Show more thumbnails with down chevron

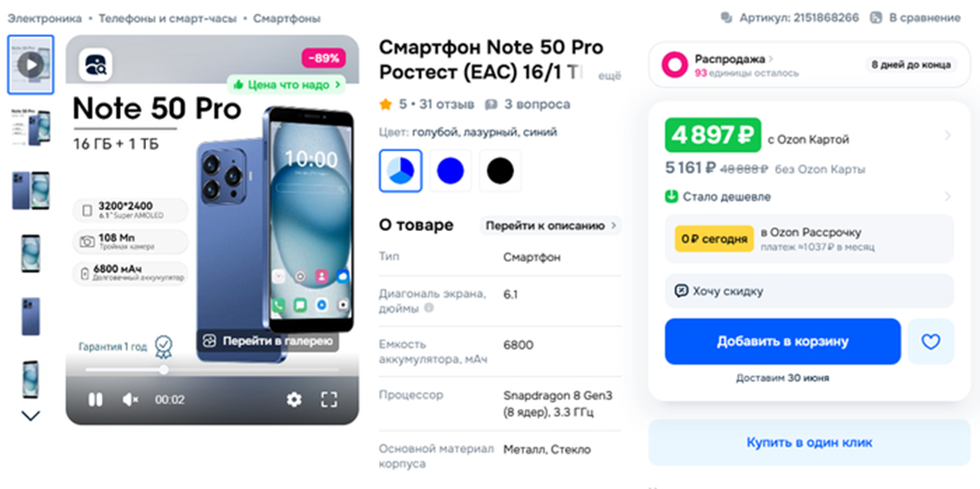(30, 416)
